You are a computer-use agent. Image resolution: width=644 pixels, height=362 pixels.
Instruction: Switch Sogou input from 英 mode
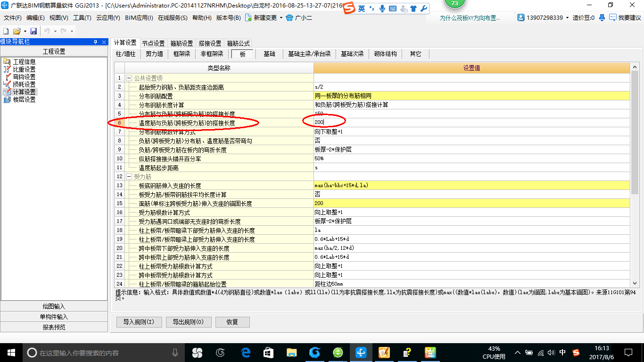[x=361, y=8]
